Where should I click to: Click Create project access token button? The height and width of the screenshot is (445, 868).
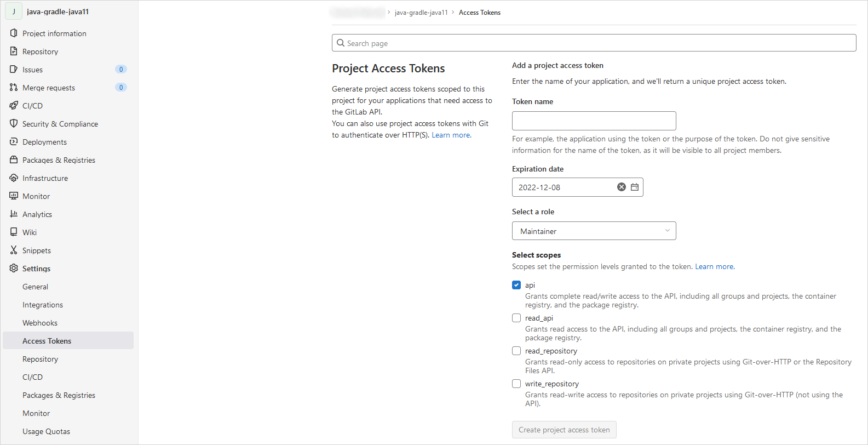point(564,430)
